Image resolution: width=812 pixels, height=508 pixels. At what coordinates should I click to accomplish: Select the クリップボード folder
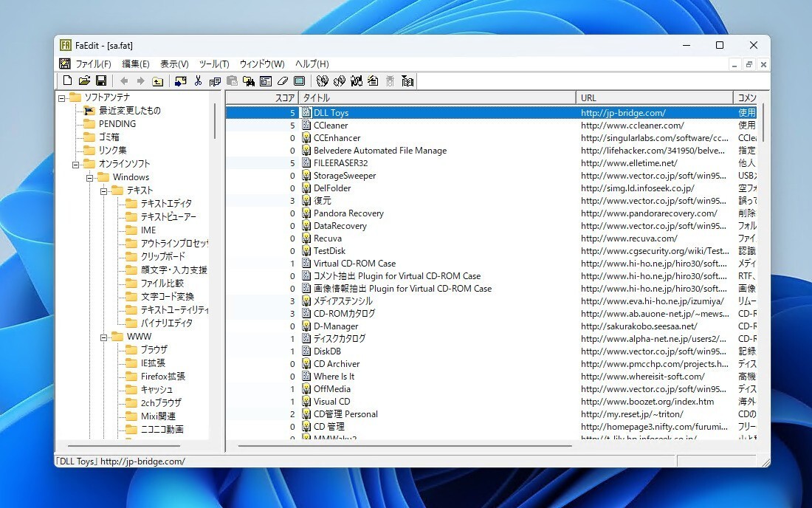point(162,256)
